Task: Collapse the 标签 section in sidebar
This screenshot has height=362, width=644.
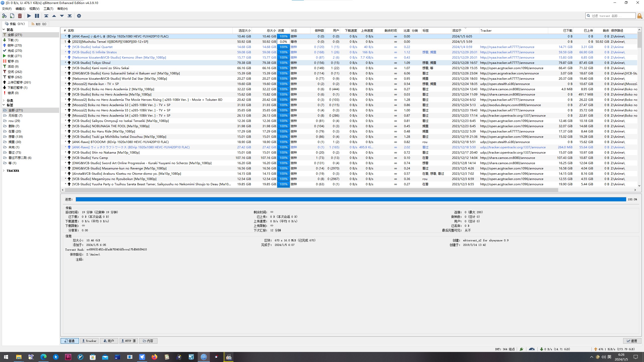Action: 4,105
